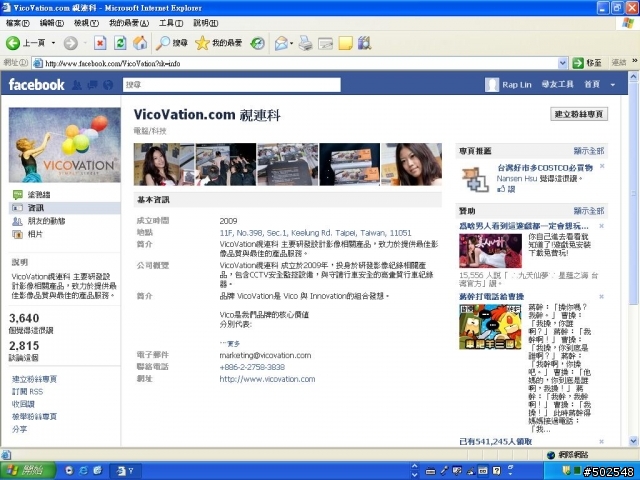
Task: Click the yellow note Discuss icon
Action: click(345, 43)
